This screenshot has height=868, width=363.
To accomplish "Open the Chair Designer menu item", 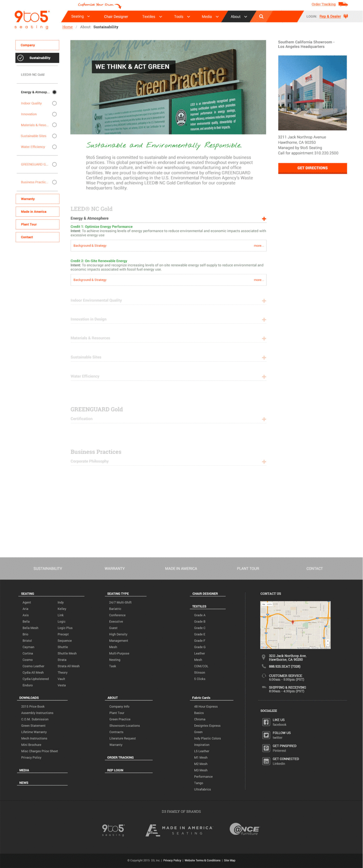I will pos(116,17).
